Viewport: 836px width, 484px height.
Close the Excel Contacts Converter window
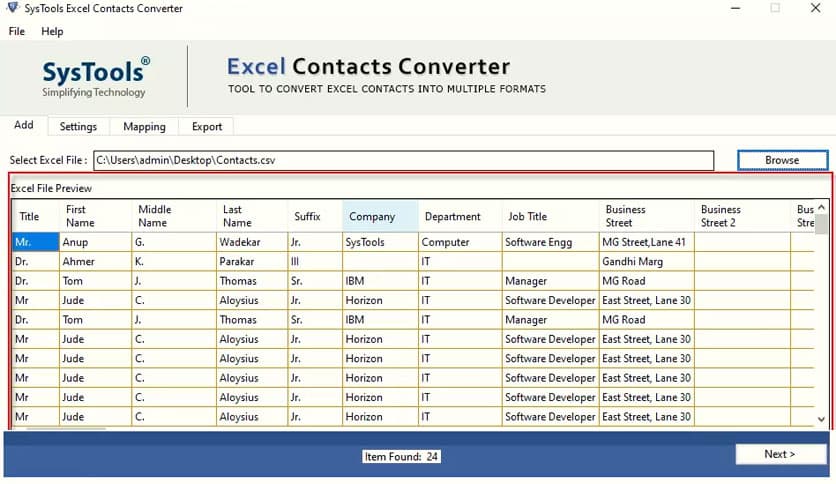coord(816,8)
